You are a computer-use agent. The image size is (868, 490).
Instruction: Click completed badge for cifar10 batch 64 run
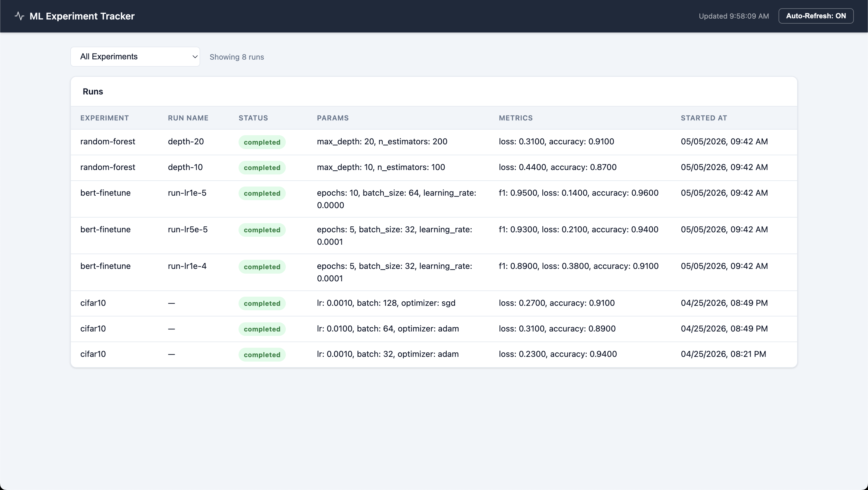(262, 329)
